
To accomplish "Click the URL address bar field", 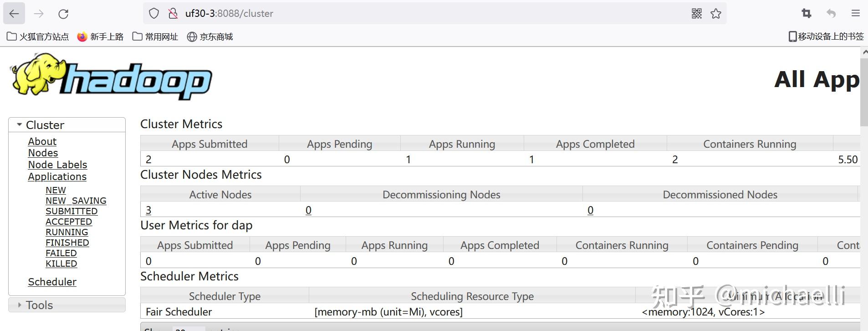I will (410, 14).
